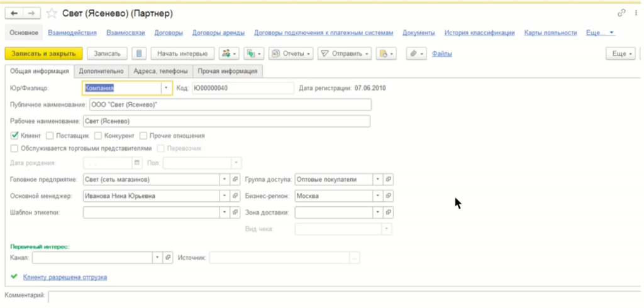This screenshot has height=308, width=644.
Task: Open the document-with-clock icon dropdown
Action: tap(386, 53)
